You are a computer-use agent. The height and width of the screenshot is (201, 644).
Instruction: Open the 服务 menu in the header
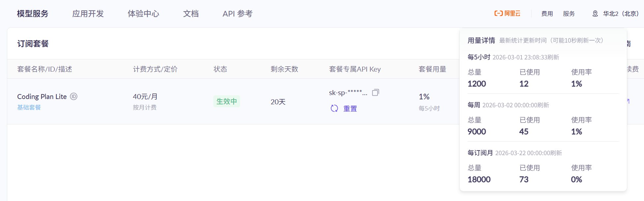tap(569, 14)
